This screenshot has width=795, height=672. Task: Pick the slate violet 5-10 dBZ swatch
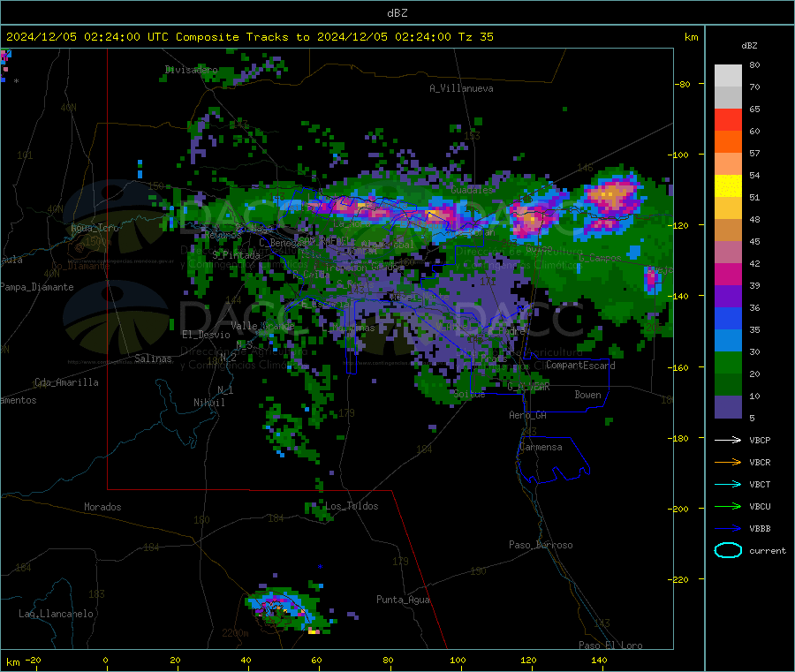coord(728,407)
